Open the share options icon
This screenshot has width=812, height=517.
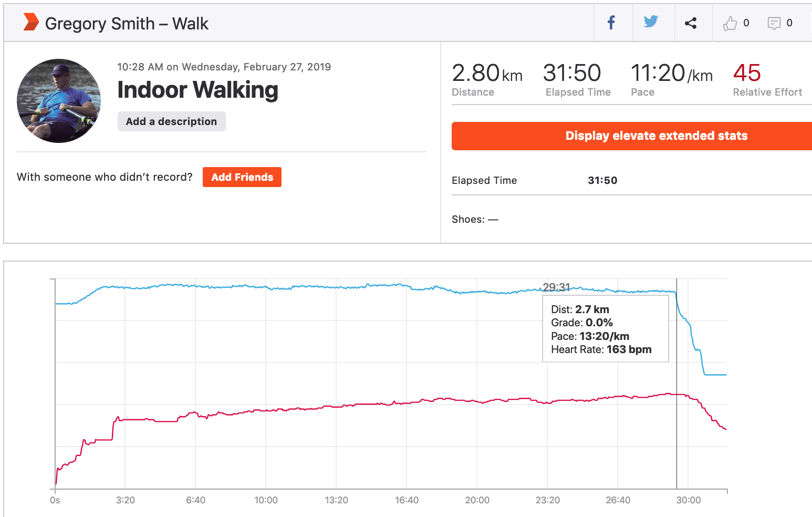pyautogui.click(x=691, y=23)
